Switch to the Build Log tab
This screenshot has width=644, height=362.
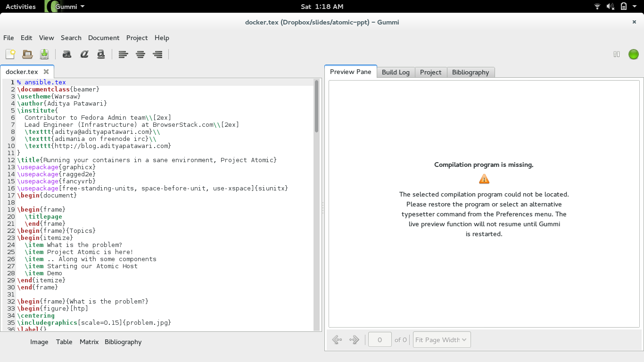pyautogui.click(x=396, y=72)
